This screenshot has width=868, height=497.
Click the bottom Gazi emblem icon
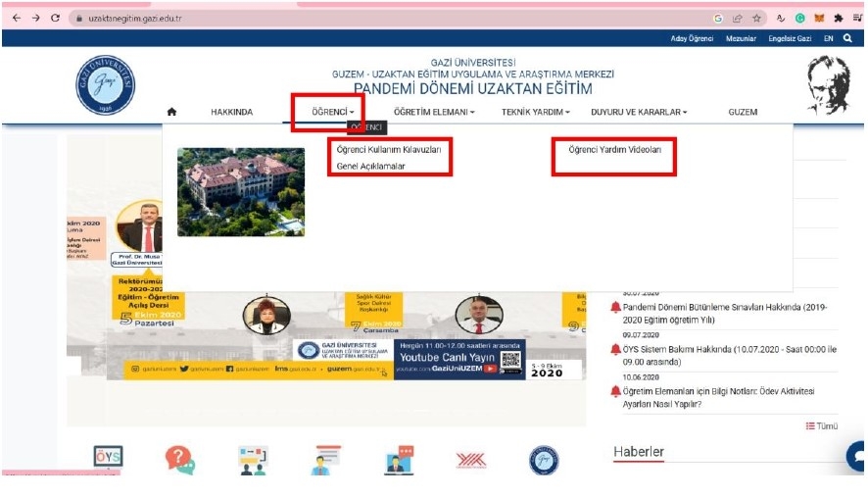point(544,461)
